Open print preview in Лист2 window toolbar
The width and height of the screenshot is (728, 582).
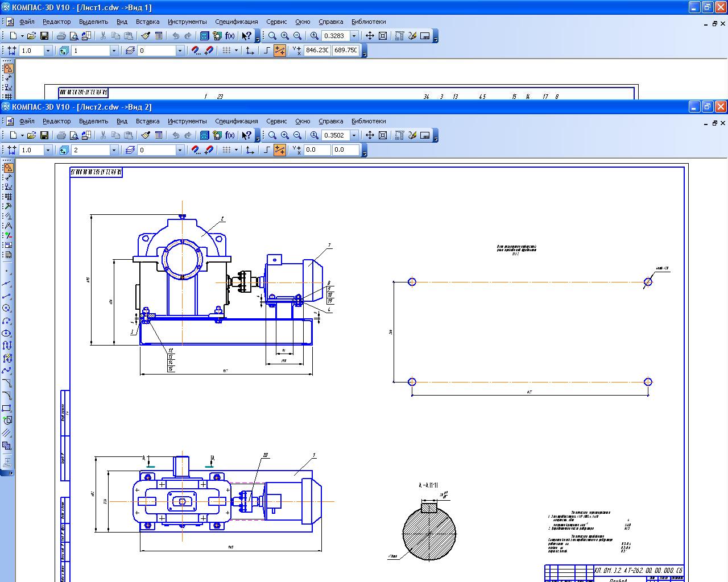[x=73, y=135]
